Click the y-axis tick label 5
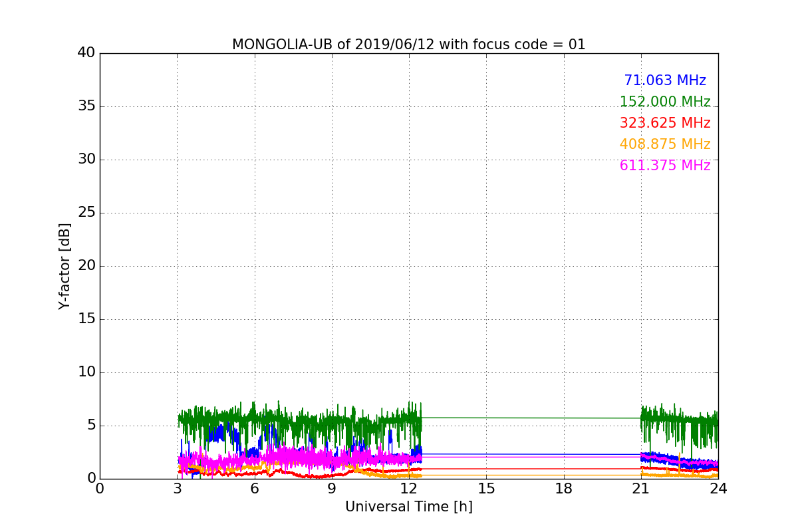This screenshot has height=532, width=798. tap(90, 426)
